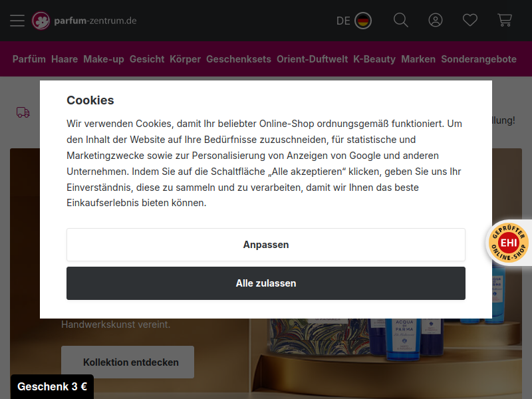Open the Haare menu category
This screenshot has width=532, height=399.
coord(65,59)
